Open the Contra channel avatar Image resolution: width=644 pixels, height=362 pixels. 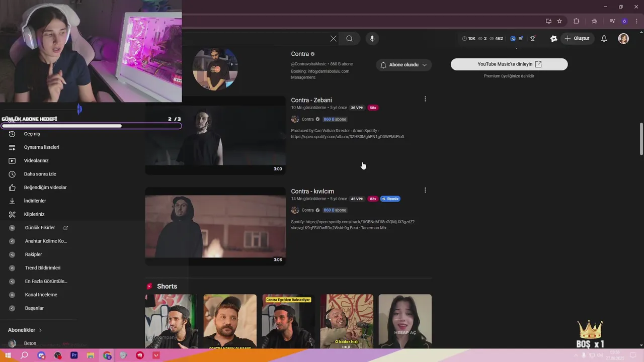[215, 69]
